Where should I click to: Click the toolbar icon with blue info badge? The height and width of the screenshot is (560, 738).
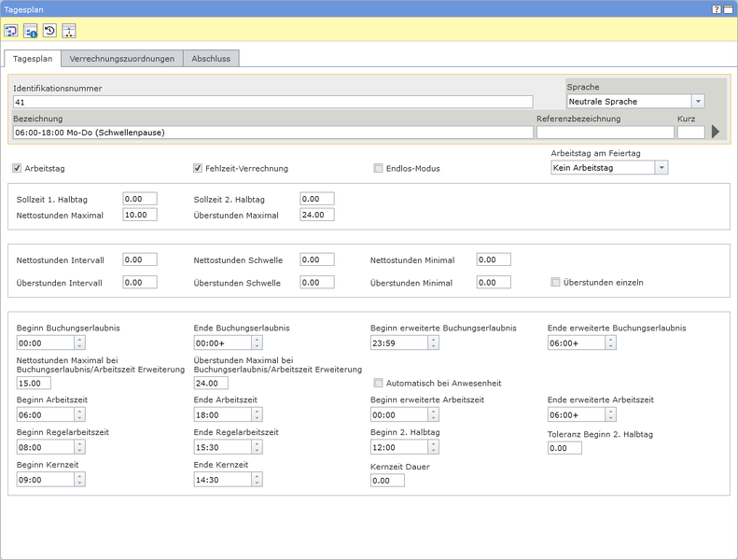31,31
